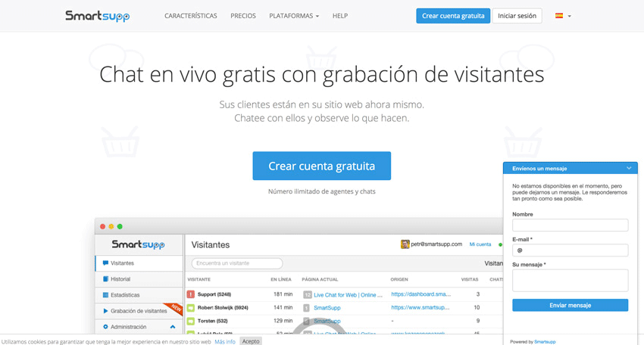Click the Iniciar sesión button
This screenshot has width=644, height=345.
[517, 16]
